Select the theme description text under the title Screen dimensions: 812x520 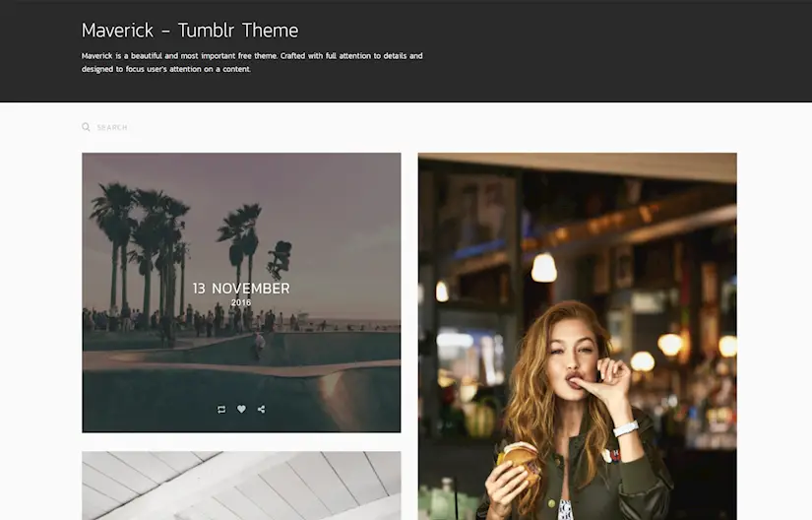coord(252,62)
